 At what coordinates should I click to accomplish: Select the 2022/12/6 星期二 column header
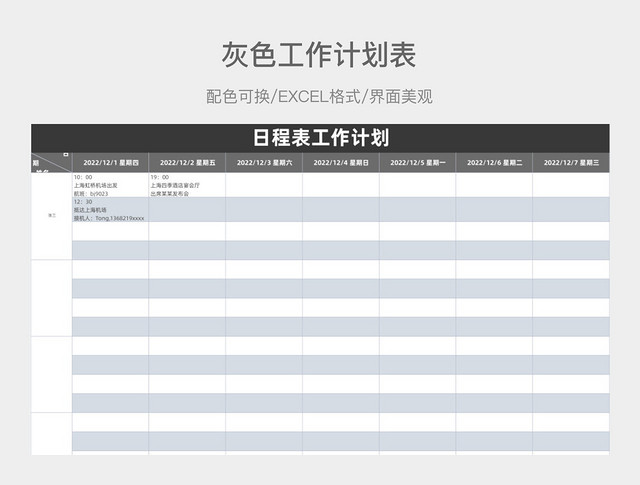click(494, 162)
